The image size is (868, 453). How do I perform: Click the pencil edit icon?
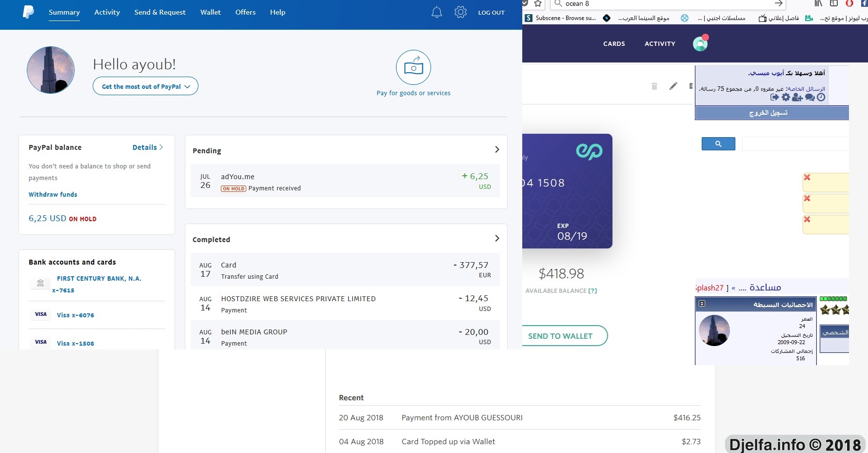click(673, 86)
